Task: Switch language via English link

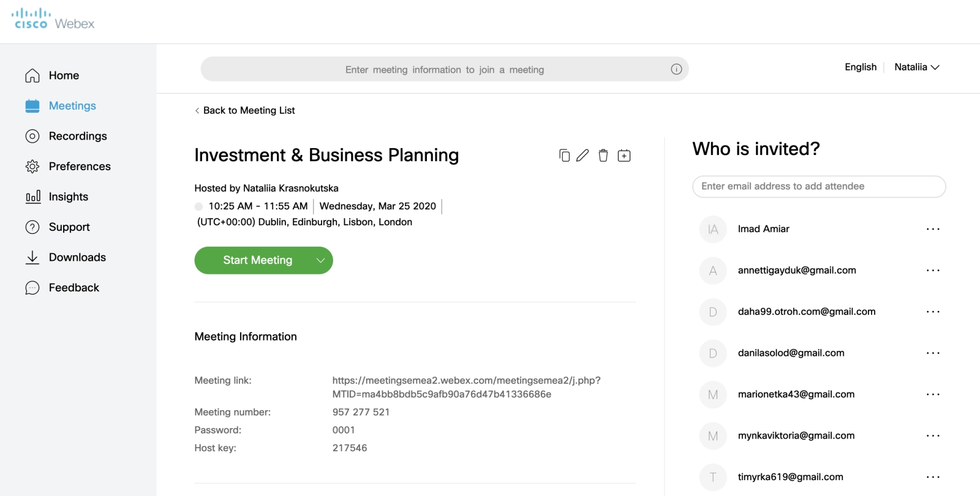Action: click(x=860, y=67)
